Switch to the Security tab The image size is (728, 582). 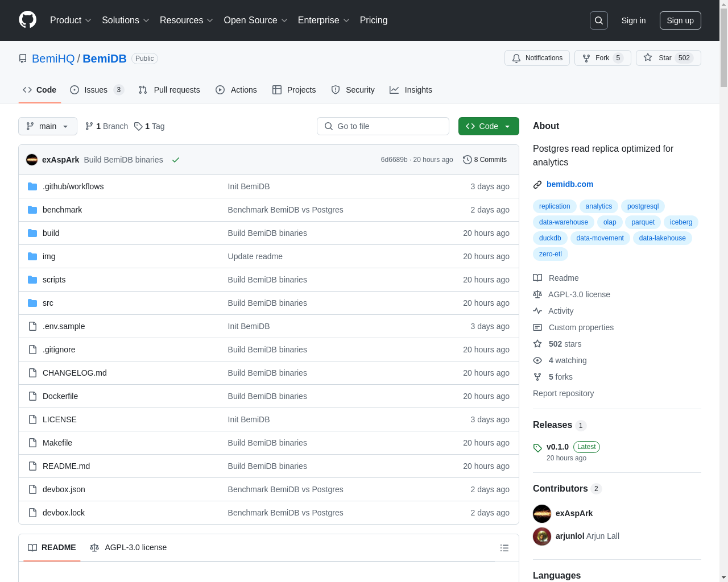tap(353, 90)
